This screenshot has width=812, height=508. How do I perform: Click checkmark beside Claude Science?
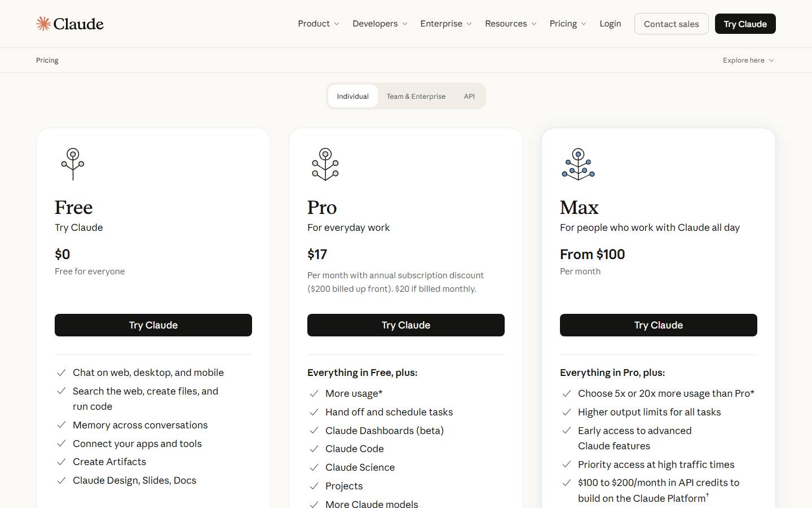tap(314, 467)
